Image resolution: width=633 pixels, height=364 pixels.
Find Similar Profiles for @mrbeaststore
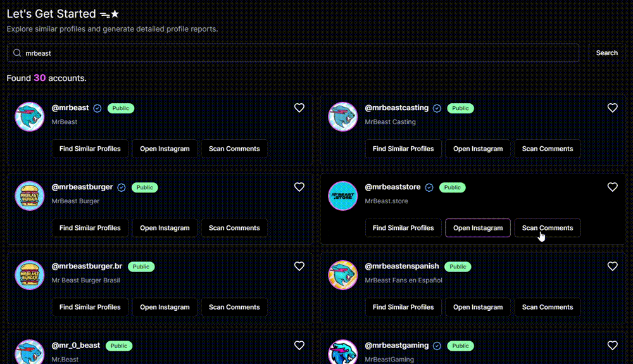[x=403, y=228]
